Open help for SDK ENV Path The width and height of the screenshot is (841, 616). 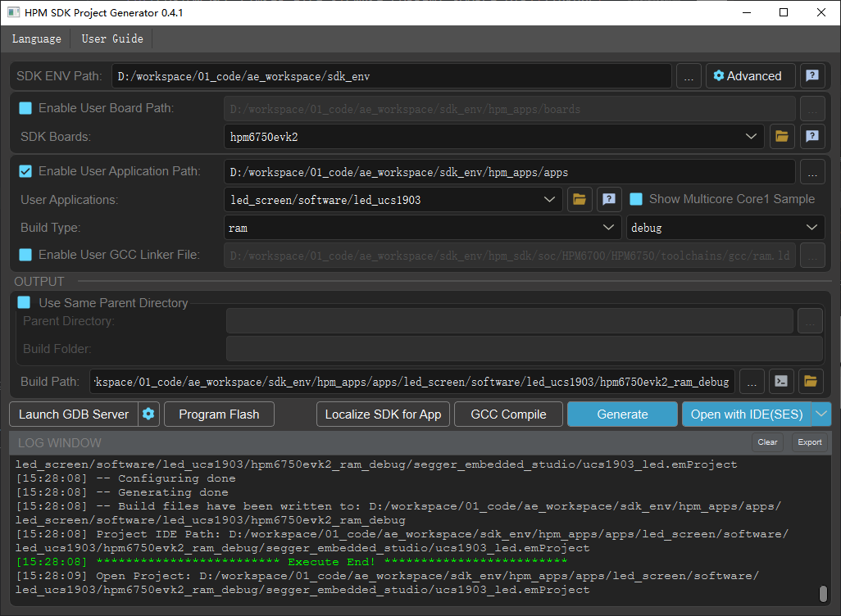click(812, 76)
